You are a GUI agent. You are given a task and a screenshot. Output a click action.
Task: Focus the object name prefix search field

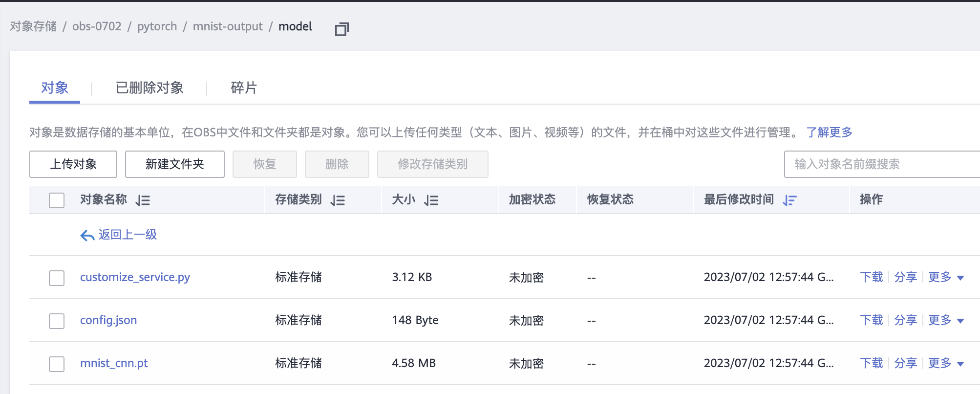pos(879,164)
